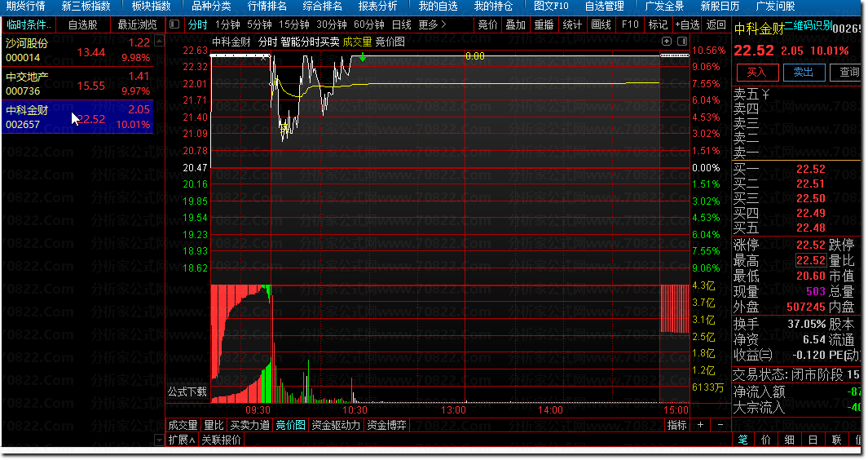Open the 报表分析 menu
Screen dimensions: 868x460
pos(377,7)
